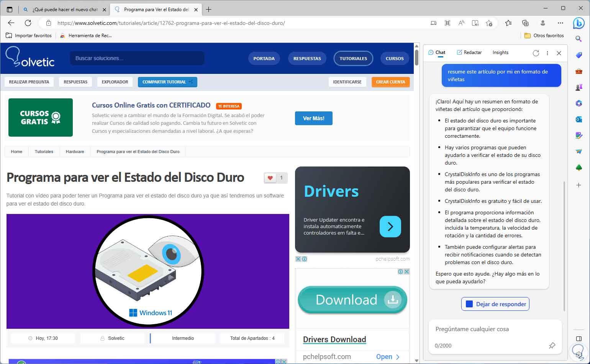Viewport: 590px width, 364px height.
Task: Click the Solvetic logo
Action: 30,57
